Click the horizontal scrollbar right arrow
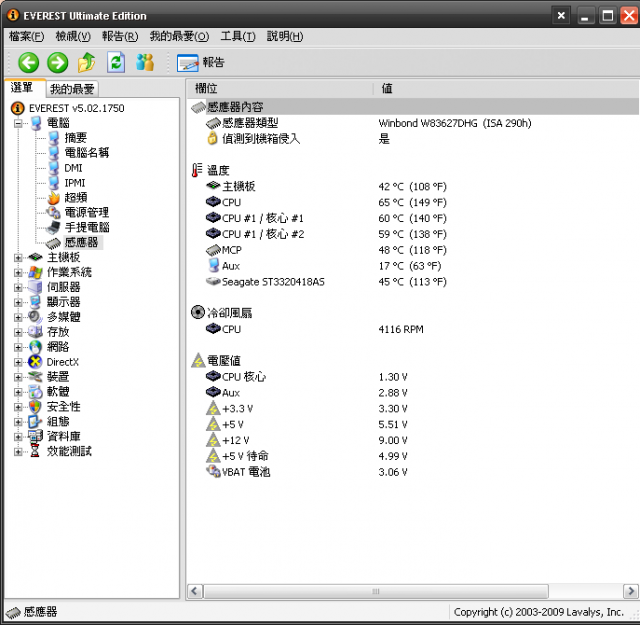This screenshot has height=625, width=640. point(631,591)
